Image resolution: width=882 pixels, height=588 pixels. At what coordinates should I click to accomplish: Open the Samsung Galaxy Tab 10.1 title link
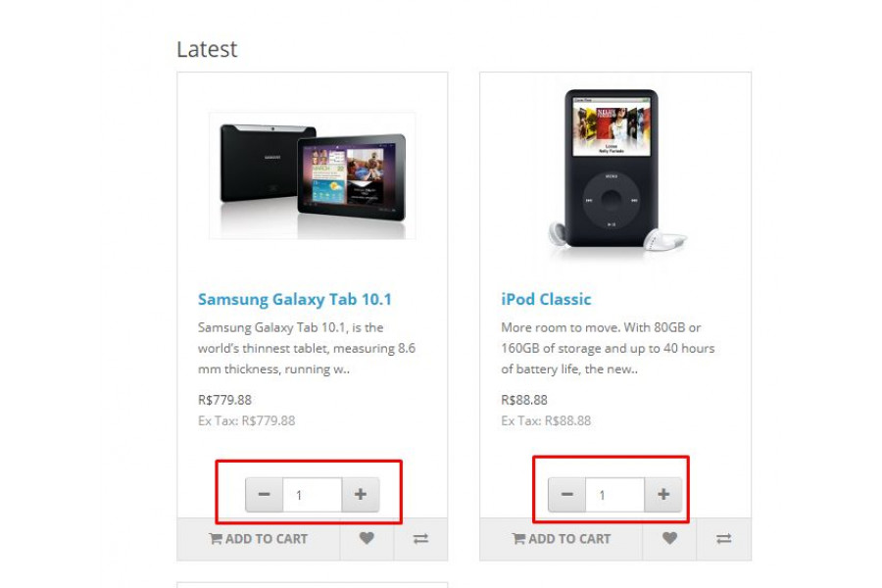[295, 299]
